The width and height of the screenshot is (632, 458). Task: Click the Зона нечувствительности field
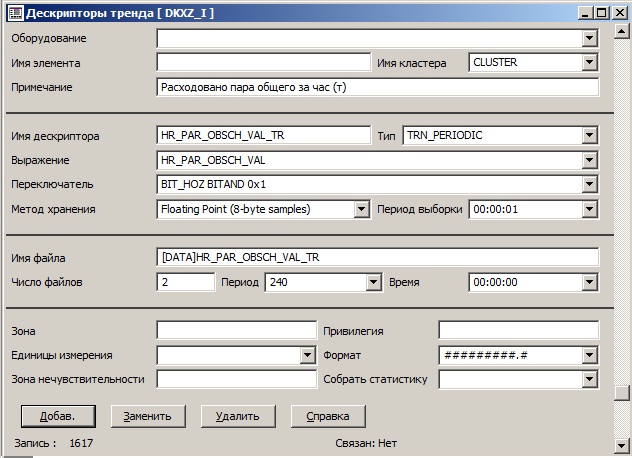tap(237, 379)
